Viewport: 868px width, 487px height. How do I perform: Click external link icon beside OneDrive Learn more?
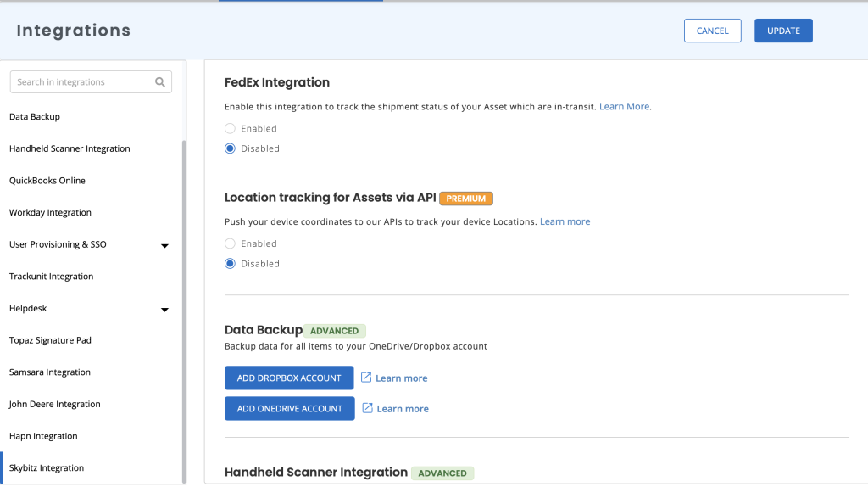[x=367, y=408]
